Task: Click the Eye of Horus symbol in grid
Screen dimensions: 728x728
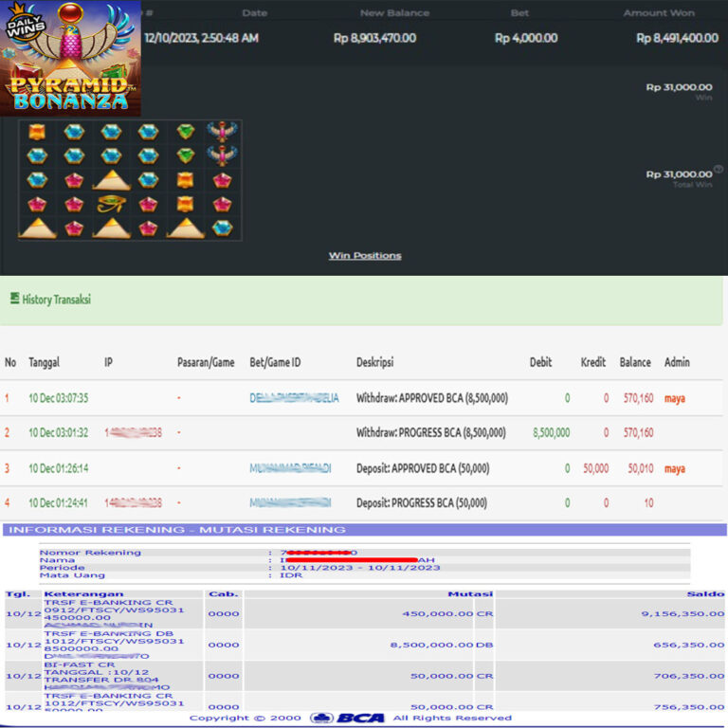Action: pos(111,204)
